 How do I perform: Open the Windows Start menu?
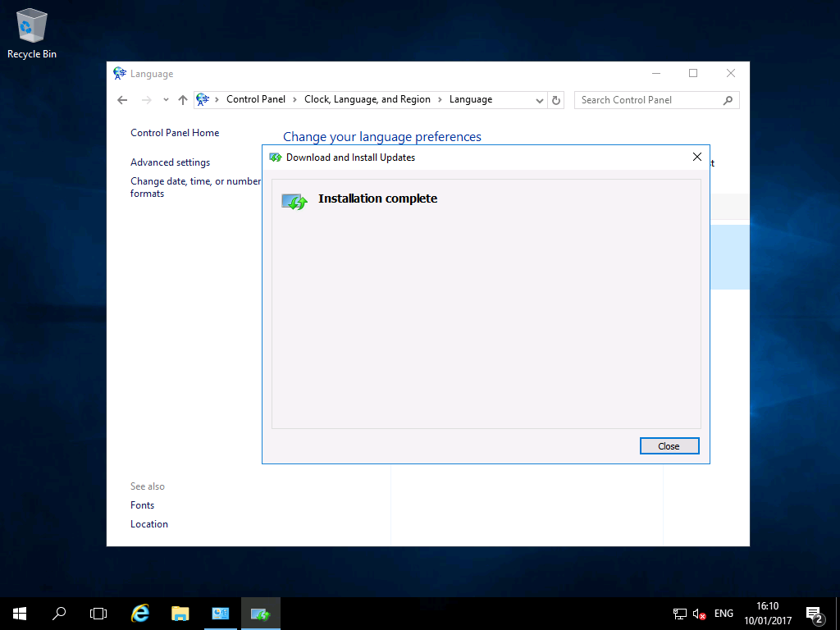point(20,614)
